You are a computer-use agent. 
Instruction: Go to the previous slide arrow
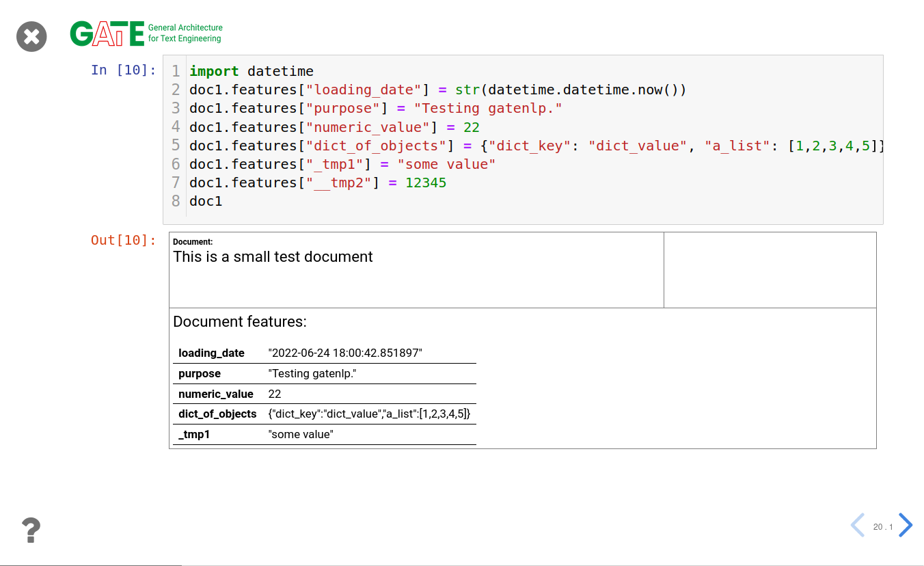(857, 525)
